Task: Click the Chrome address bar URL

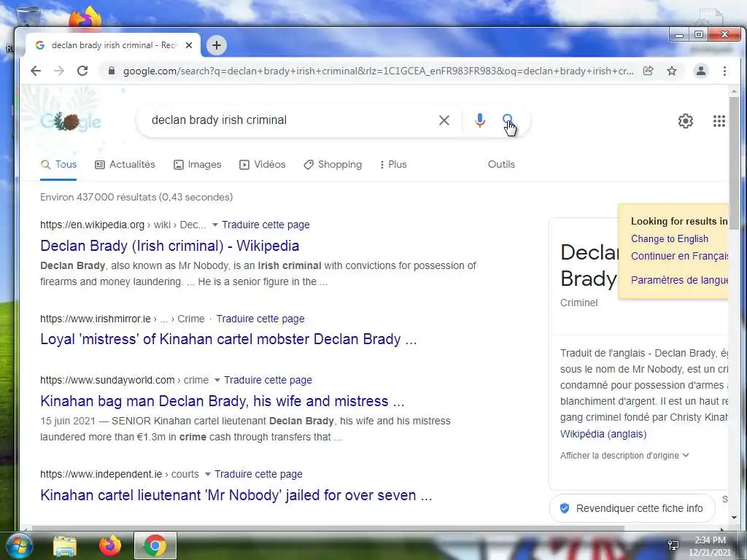Action: click(379, 71)
